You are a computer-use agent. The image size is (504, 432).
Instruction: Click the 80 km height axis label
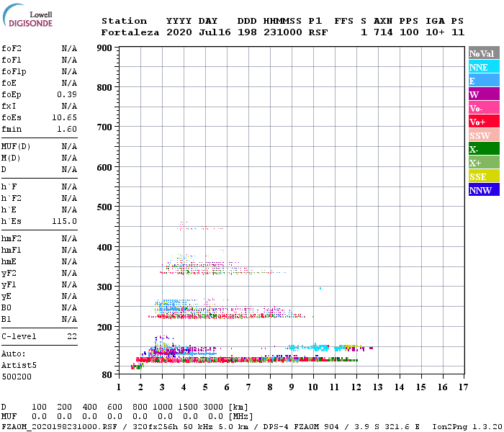pyautogui.click(x=107, y=375)
